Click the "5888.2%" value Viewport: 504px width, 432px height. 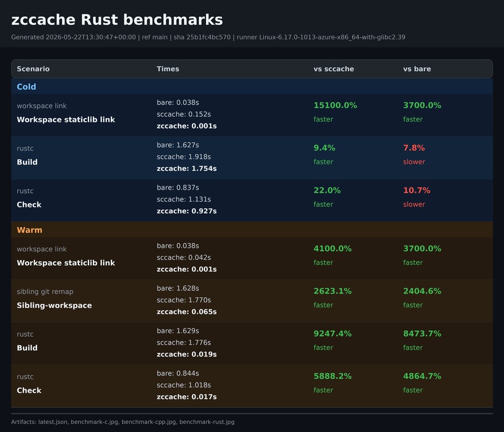coord(332,376)
